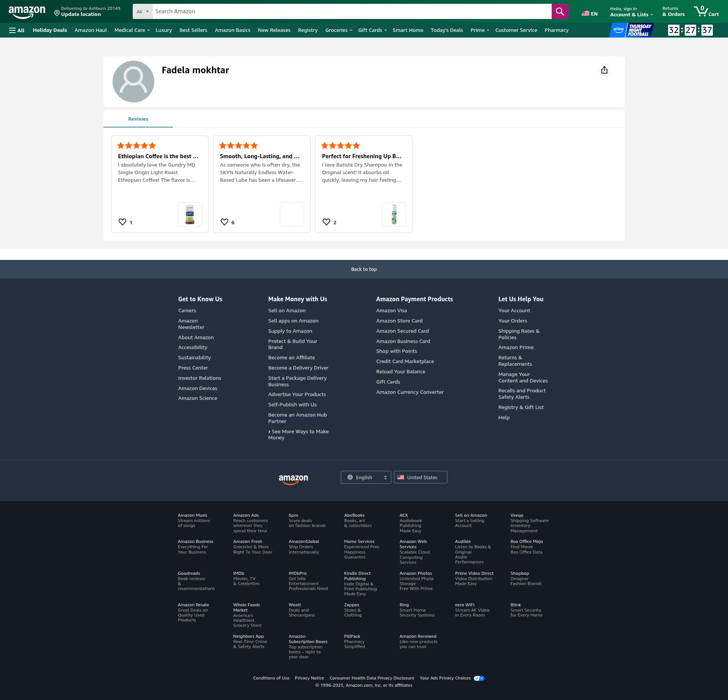The width and height of the screenshot is (728, 700).
Task: Open the Batiste dry shampoo thumbnail
Action: click(394, 214)
